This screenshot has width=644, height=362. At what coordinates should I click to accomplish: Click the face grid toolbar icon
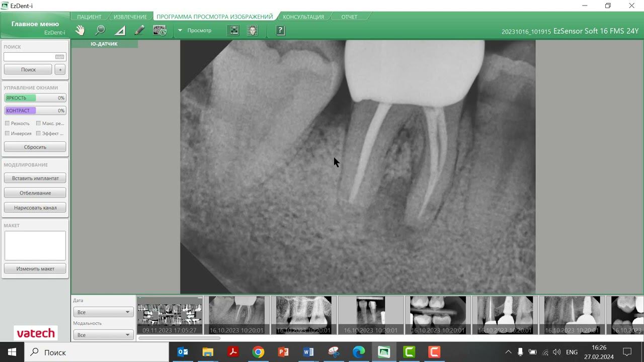coord(253,31)
